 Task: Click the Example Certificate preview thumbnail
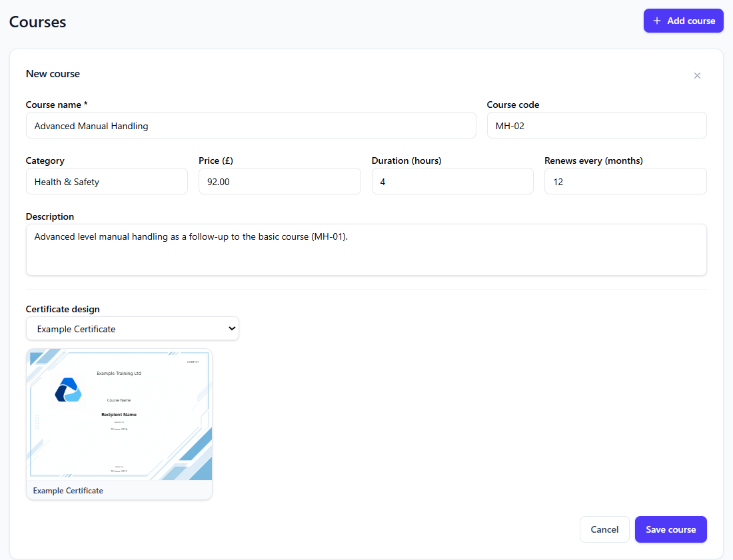point(119,415)
